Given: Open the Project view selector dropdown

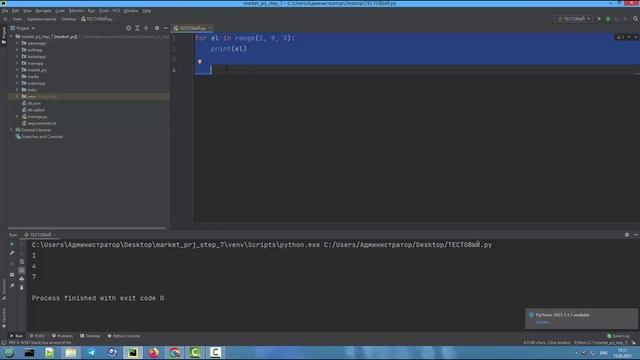Looking at the screenshot, I should click(x=23, y=28).
